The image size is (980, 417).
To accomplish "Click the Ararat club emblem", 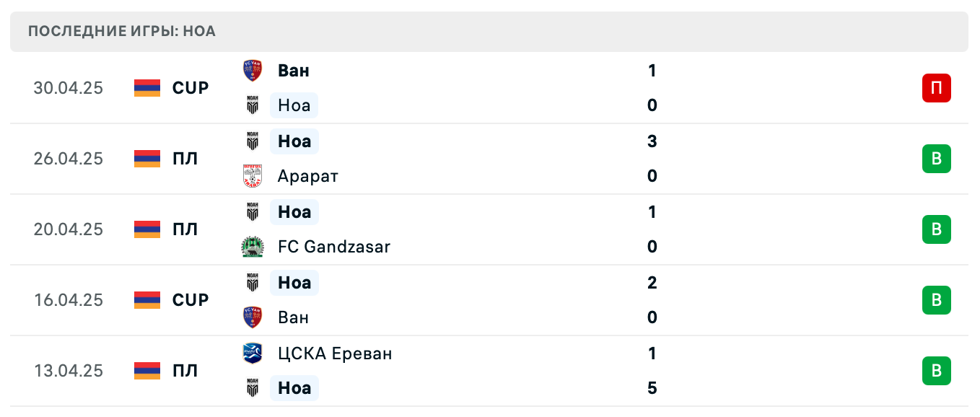I will (x=253, y=176).
